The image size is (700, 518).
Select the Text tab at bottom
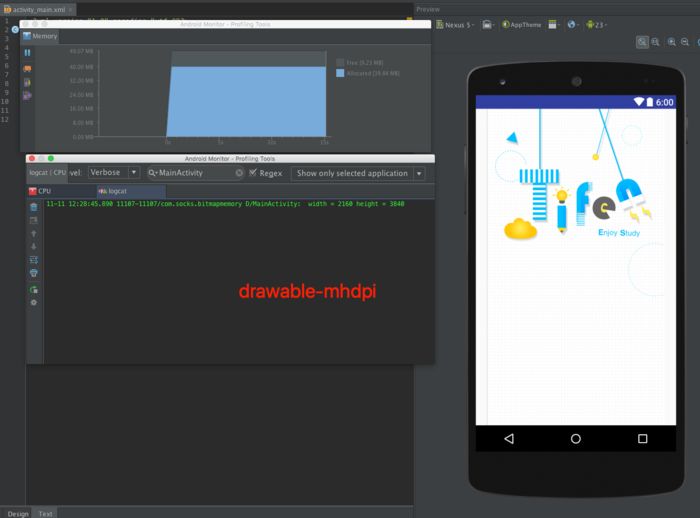tap(45, 514)
